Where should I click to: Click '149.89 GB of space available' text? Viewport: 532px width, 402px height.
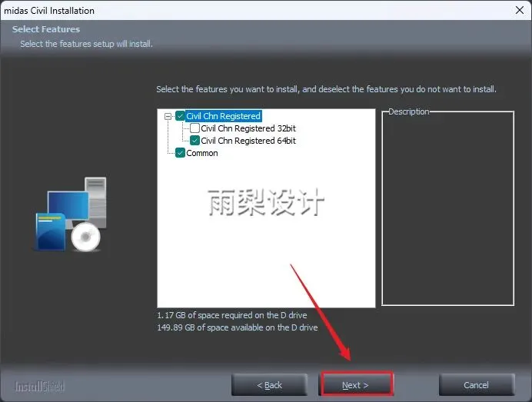click(237, 327)
